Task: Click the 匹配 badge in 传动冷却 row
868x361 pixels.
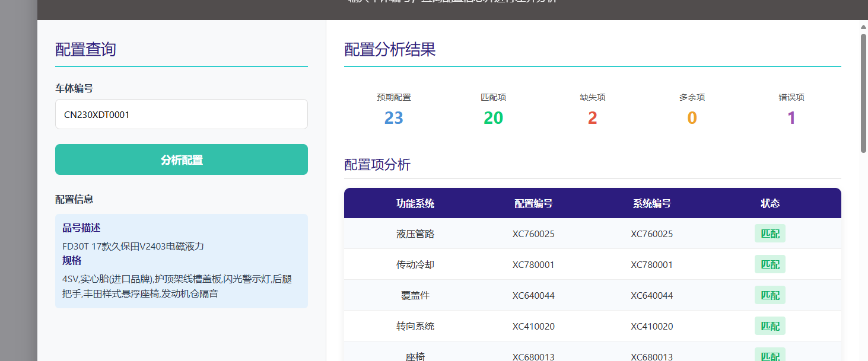Action: (770, 264)
